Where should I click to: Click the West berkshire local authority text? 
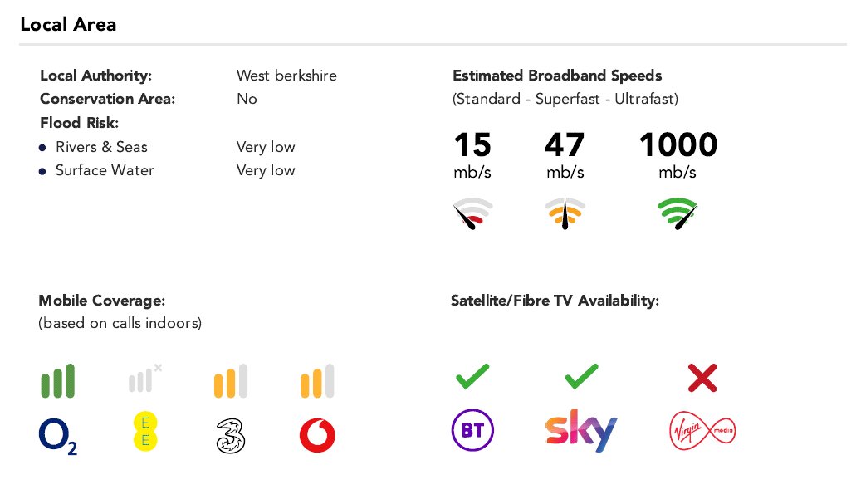286,76
